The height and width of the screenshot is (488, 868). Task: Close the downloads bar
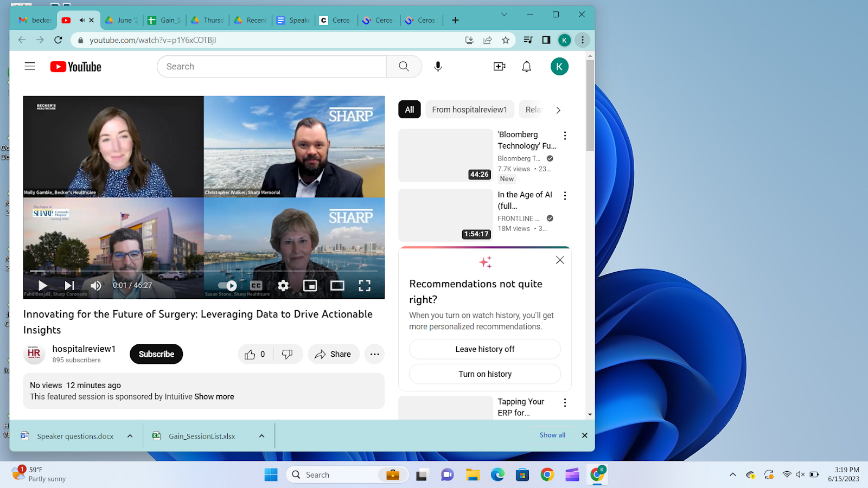pyautogui.click(x=585, y=435)
